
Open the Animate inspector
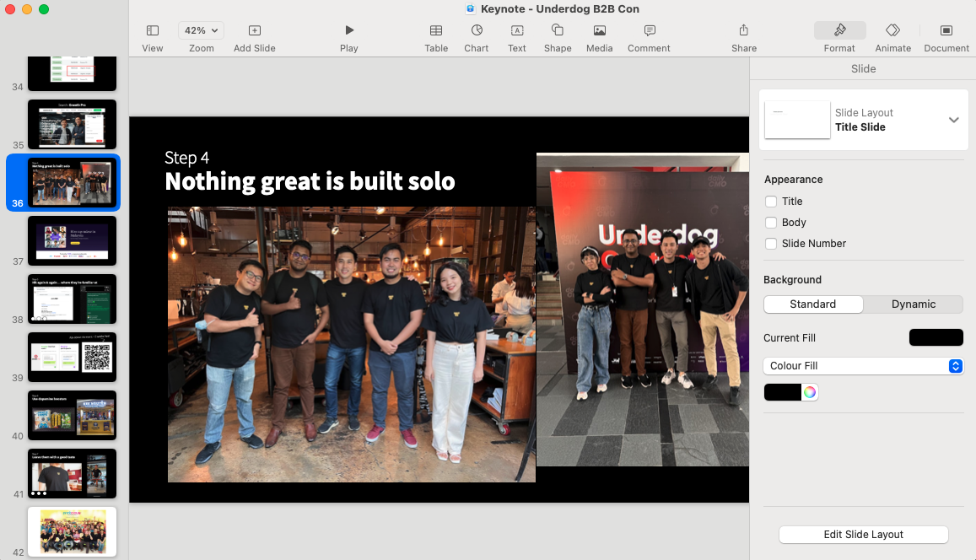click(x=892, y=30)
